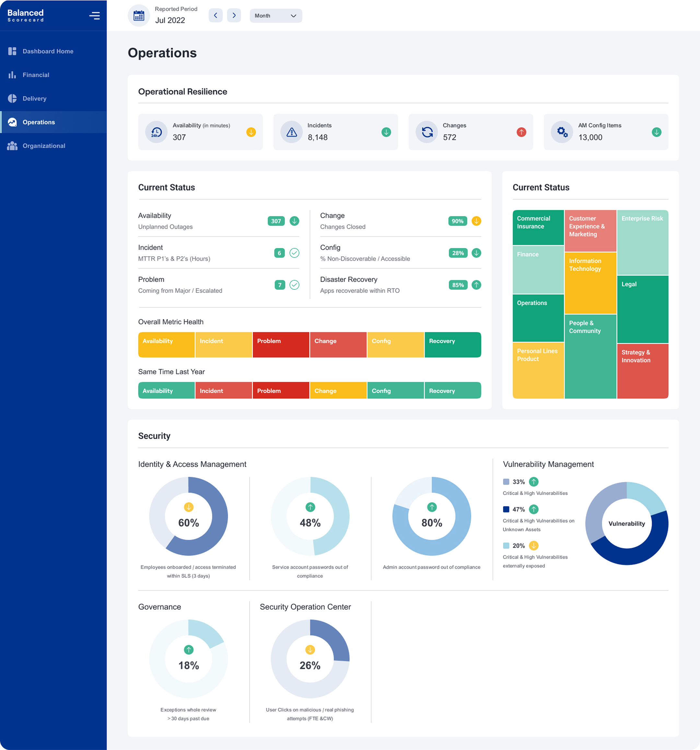Select Strategy & Innovation treemap tile
700x750 pixels.
point(643,371)
